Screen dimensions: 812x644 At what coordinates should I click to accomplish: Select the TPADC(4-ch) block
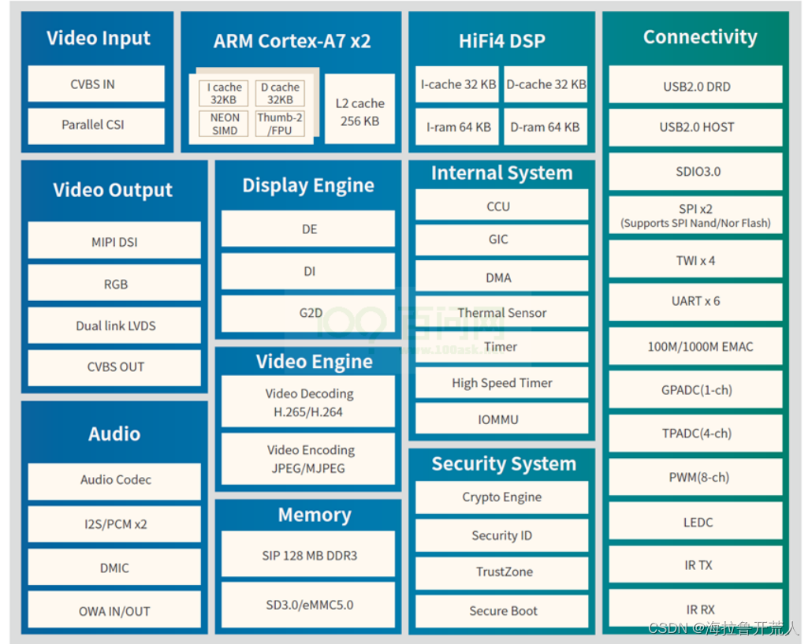tap(696, 434)
